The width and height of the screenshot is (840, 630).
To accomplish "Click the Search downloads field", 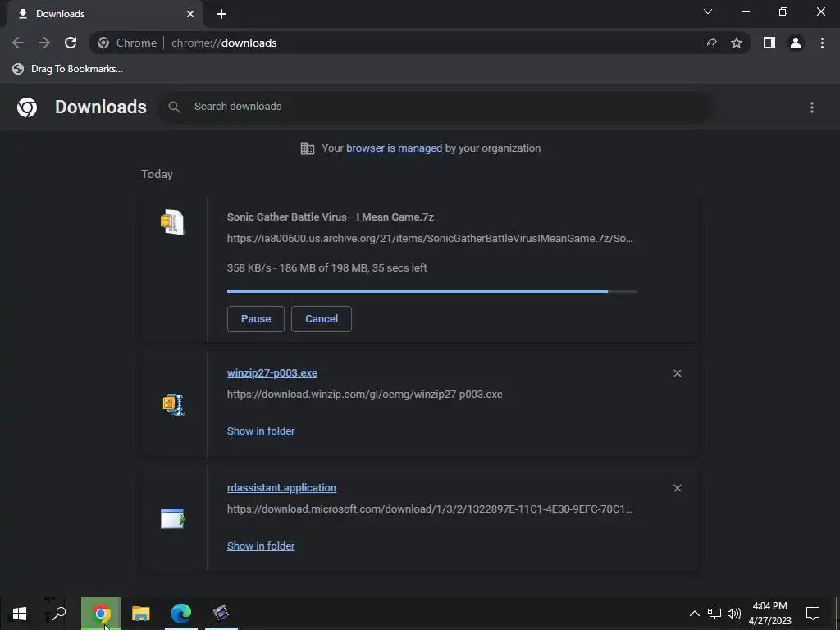I will click(x=436, y=107).
